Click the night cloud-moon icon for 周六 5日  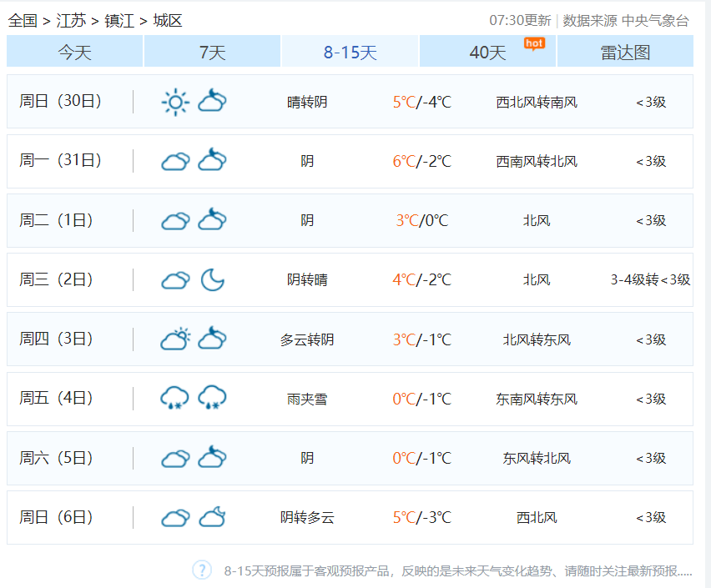tap(212, 456)
